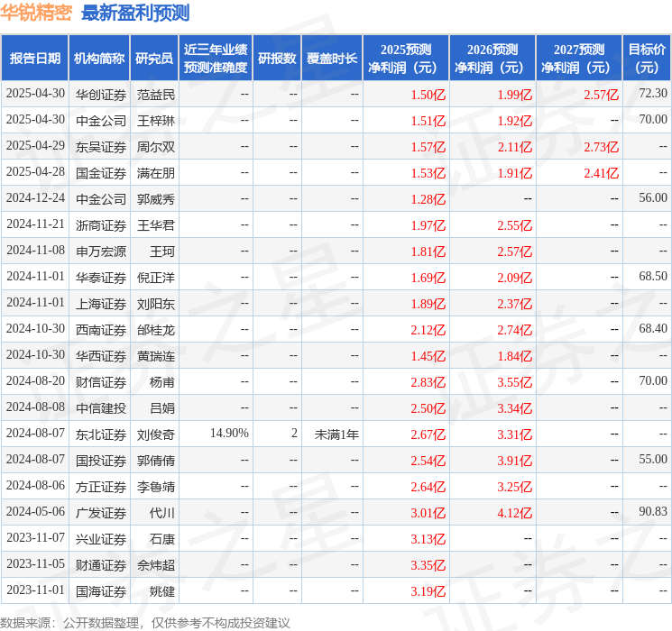Screen dimensions: 672x631
Task: Click the 2024-12-24 report date
Action: pos(35,198)
